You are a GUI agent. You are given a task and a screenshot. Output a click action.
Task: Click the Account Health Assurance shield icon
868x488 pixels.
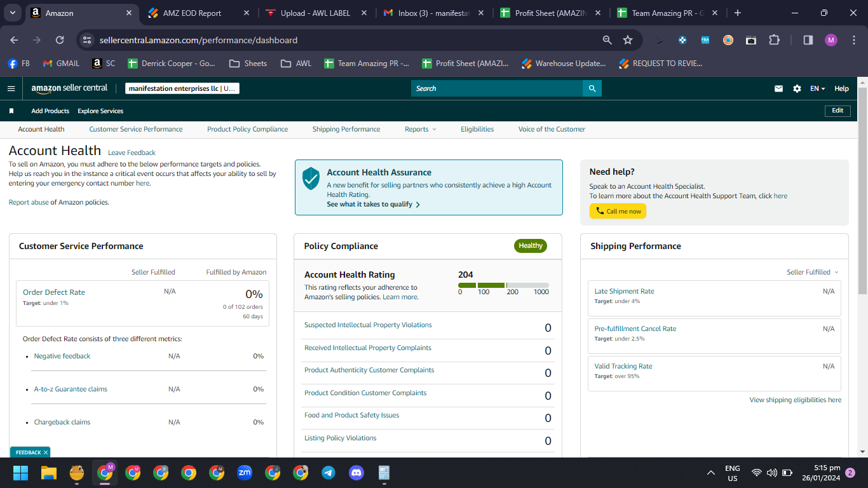click(311, 179)
